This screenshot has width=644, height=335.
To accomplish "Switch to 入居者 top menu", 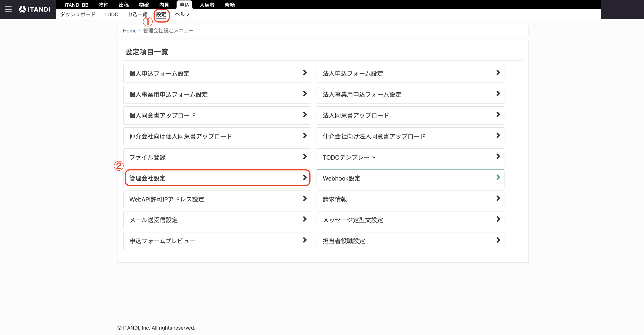I will [x=207, y=5].
